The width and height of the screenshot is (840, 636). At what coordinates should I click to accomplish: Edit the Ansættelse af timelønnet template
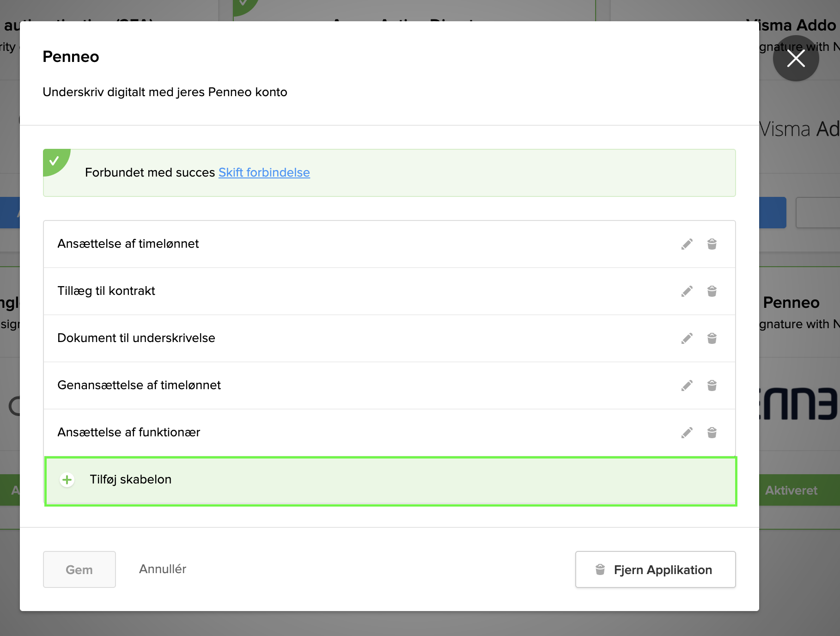coord(687,244)
